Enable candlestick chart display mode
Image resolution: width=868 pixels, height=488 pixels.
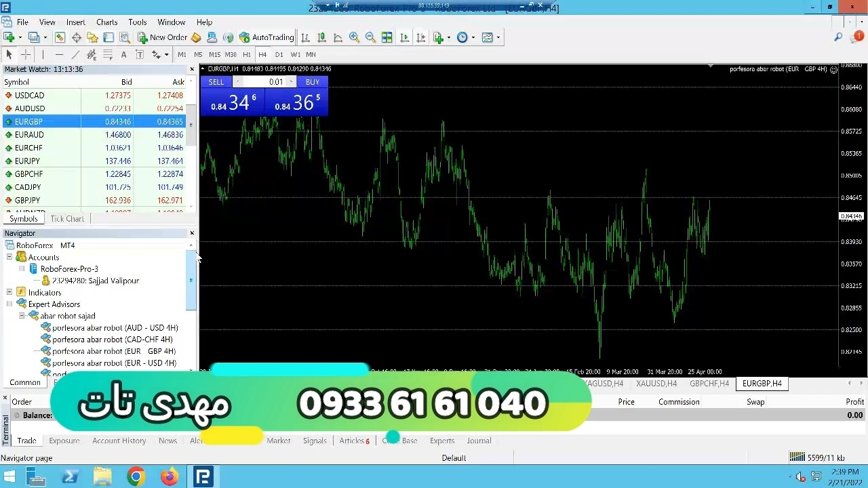point(321,38)
